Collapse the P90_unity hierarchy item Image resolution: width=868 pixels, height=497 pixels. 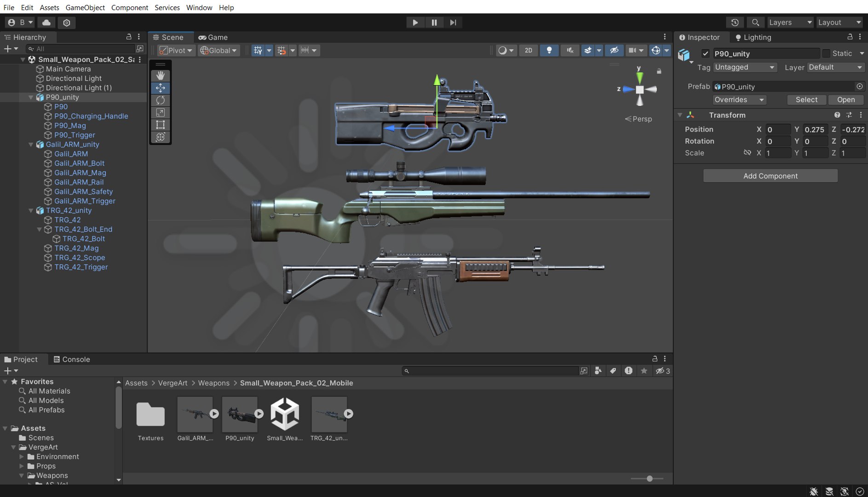tap(31, 97)
